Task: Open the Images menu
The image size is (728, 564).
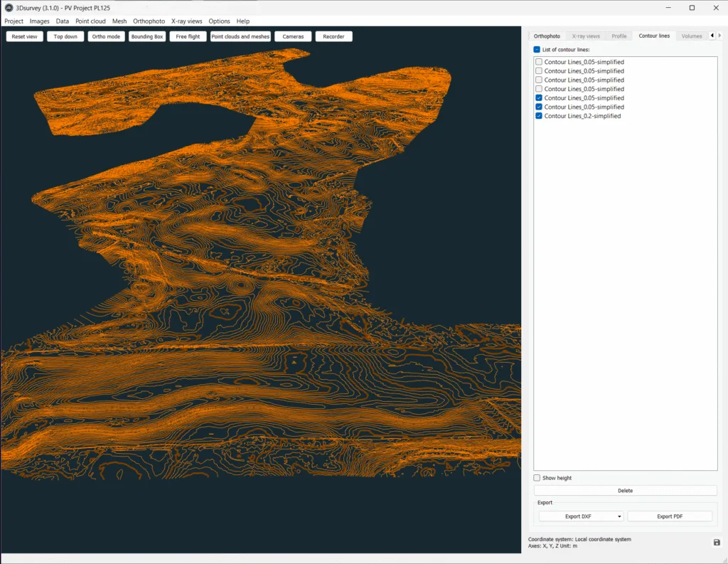Action: [40, 21]
